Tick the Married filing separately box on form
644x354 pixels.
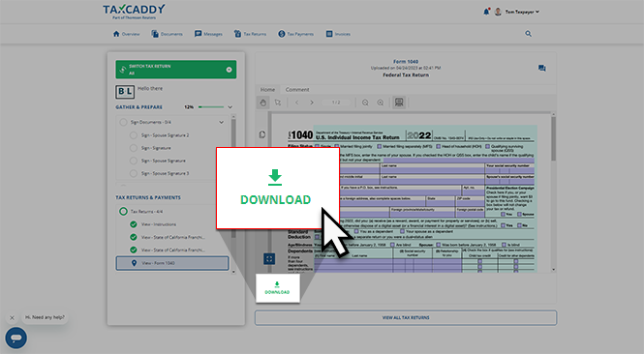tap(379, 146)
